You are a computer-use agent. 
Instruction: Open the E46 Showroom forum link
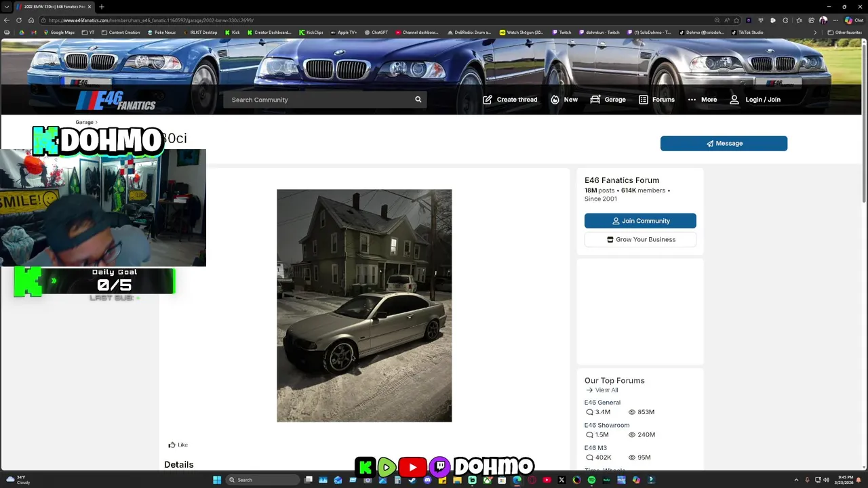[607, 425]
